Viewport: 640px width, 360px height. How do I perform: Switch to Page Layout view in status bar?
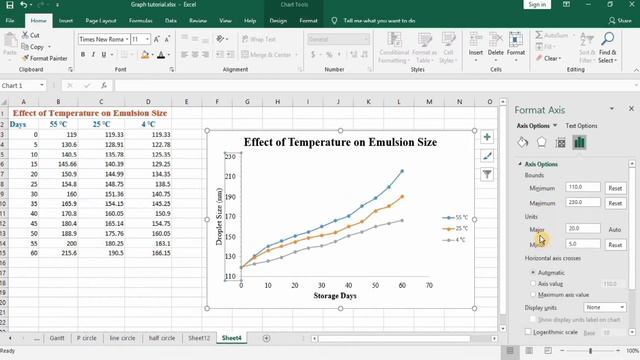click(x=529, y=351)
